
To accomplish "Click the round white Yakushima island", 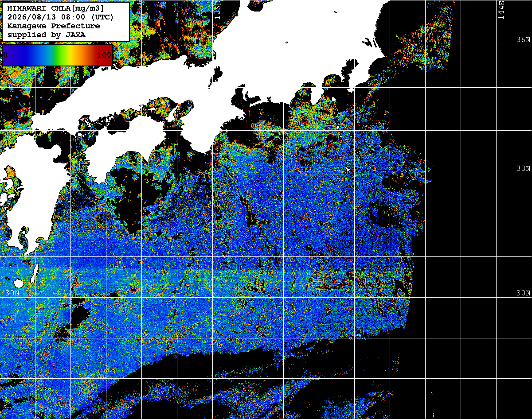I will (x=19, y=283).
